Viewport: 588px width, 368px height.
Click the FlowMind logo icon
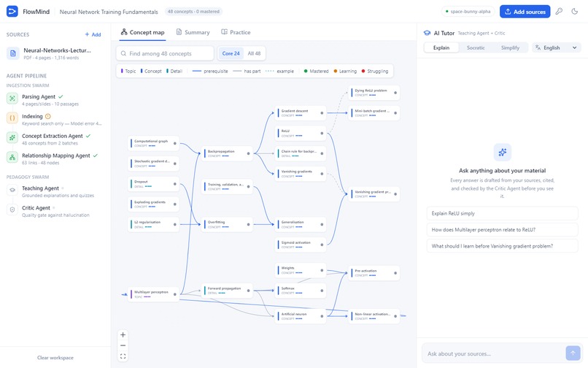tap(12, 11)
